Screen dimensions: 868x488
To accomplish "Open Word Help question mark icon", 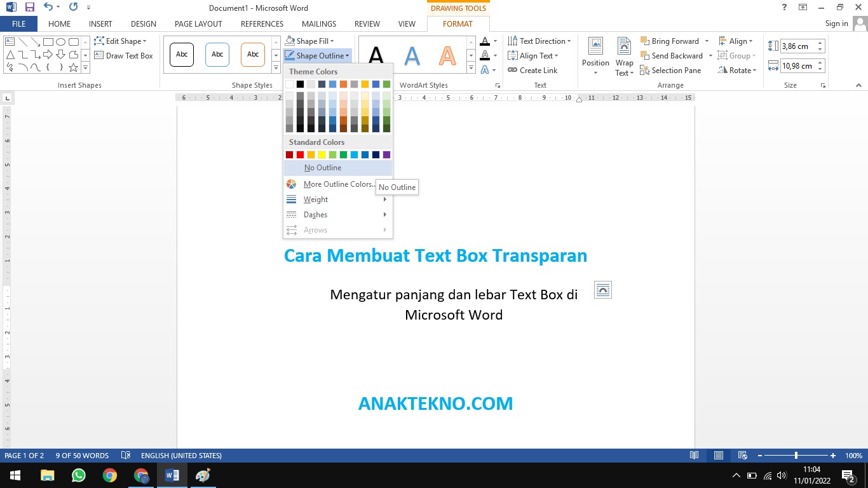I will (784, 8).
